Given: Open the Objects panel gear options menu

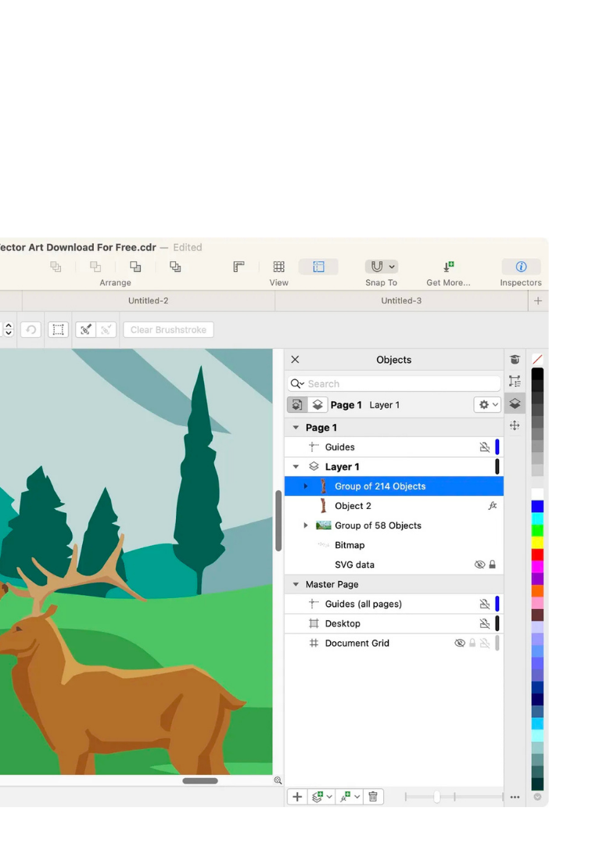Looking at the screenshot, I should tap(486, 405).
